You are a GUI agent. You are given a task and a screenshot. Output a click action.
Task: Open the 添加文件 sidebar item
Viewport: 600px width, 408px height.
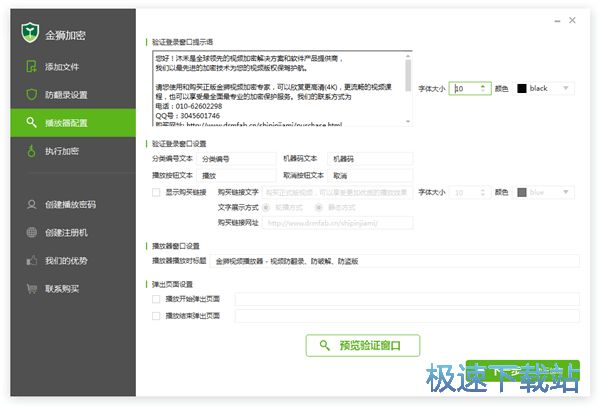pyautogui.click(x=73, y=67)
